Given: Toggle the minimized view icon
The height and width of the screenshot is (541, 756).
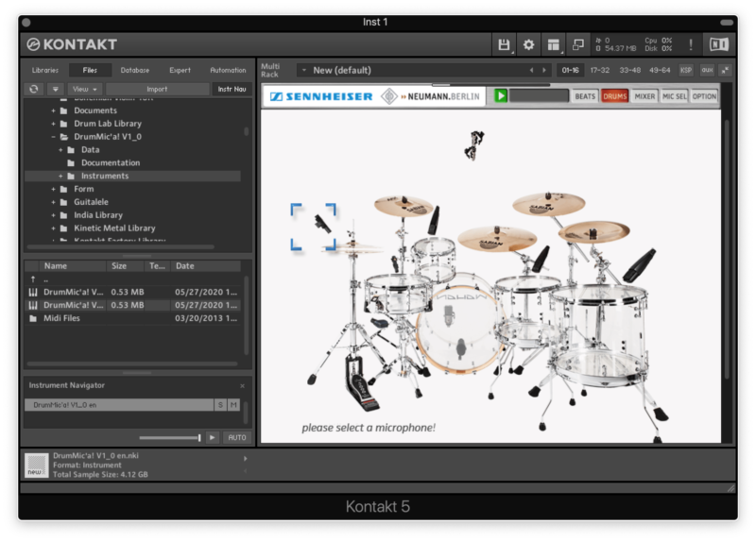Looking at the screenshot, I should (x=577, y=44).
